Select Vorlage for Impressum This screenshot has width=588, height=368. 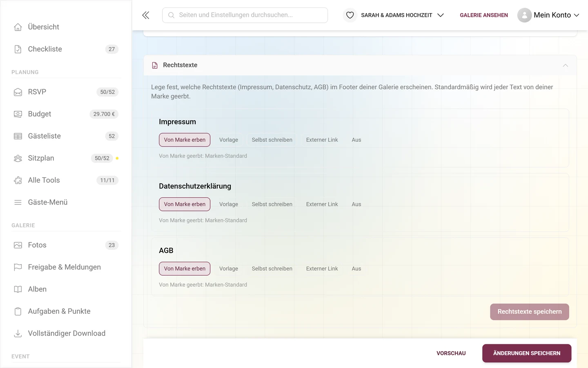[x=229, y=140]
